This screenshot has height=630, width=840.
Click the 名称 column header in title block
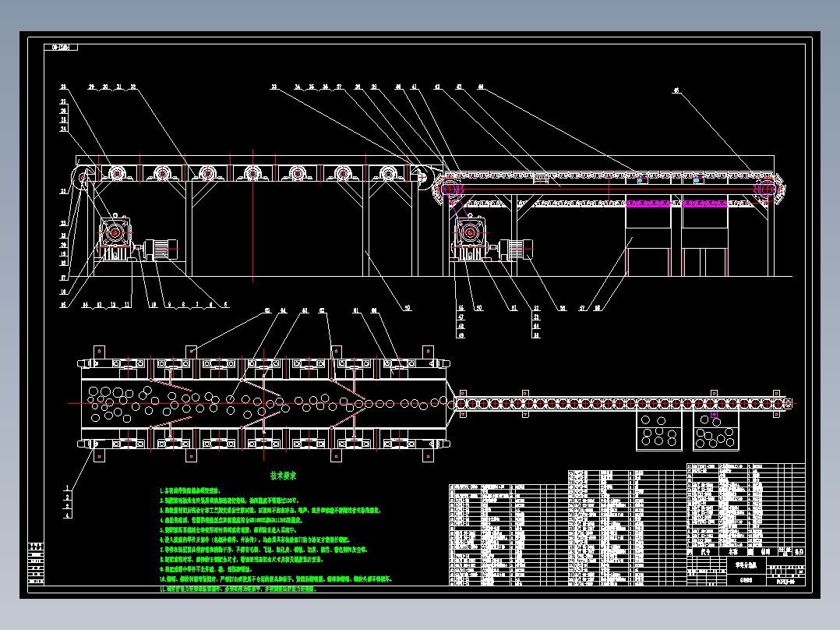pyautogui.click(x=732, y=552)
